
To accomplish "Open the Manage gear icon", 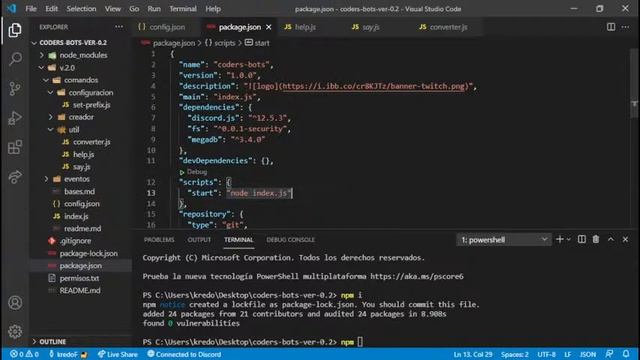I will pos(15,331).
